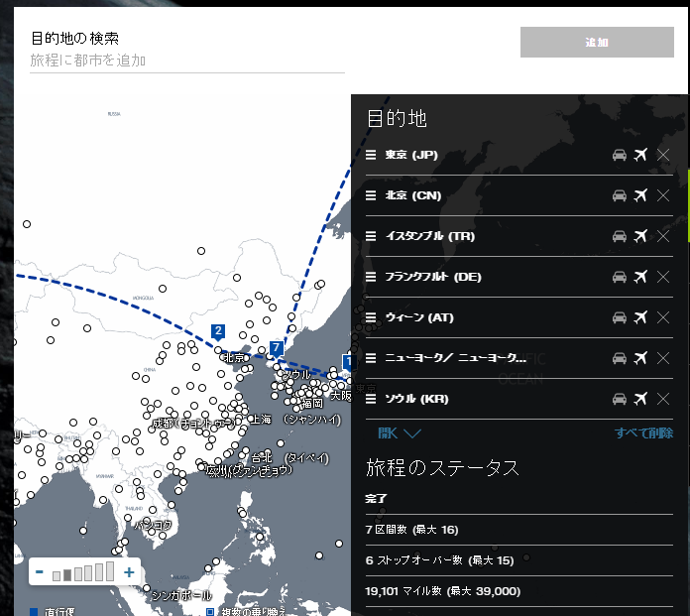Click map marker 2 at 北京

[x=218, y=332]
